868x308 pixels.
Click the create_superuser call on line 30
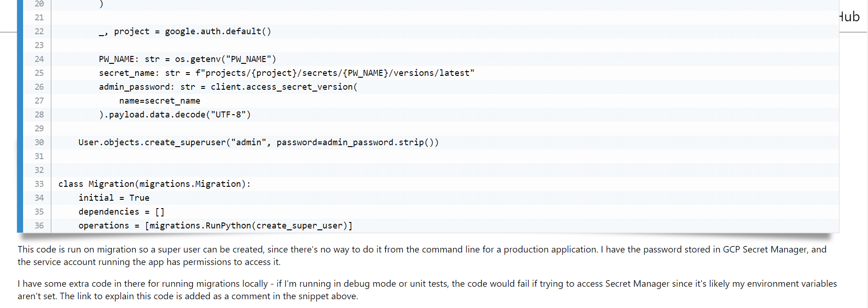tap(258, 142)
